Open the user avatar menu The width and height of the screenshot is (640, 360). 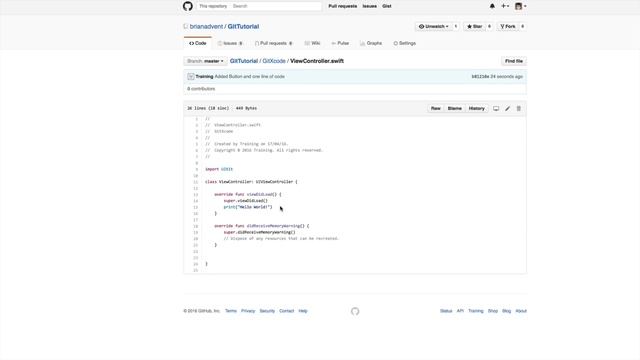coord(520,6)
